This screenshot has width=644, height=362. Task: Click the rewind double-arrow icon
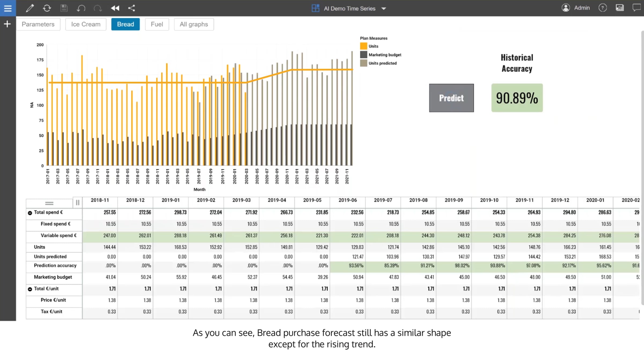click(115, 8)
